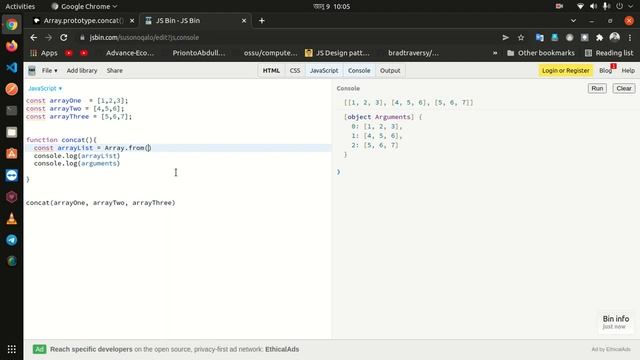
Task: Open JavaScript language selector dropdown
Action: coord(45,88)
